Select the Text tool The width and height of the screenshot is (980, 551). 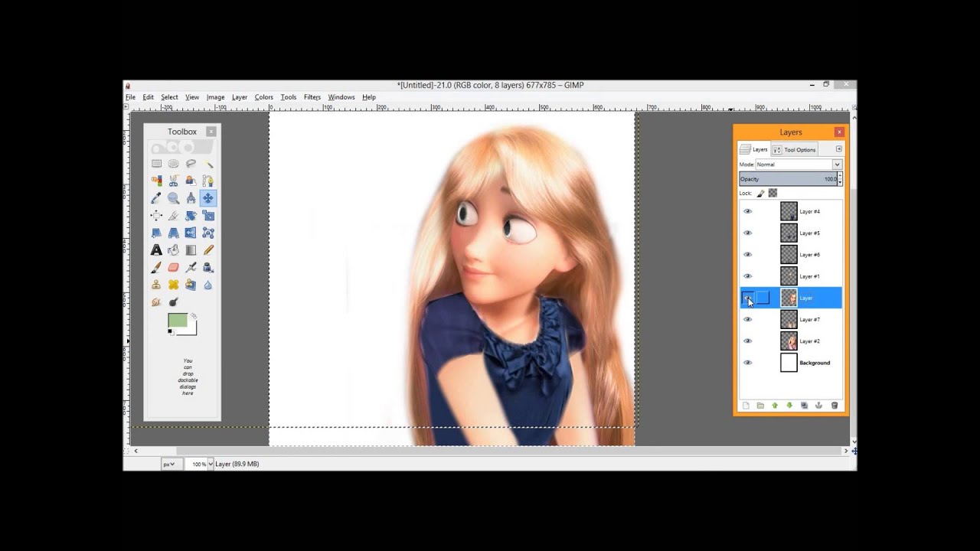point(156,250)
